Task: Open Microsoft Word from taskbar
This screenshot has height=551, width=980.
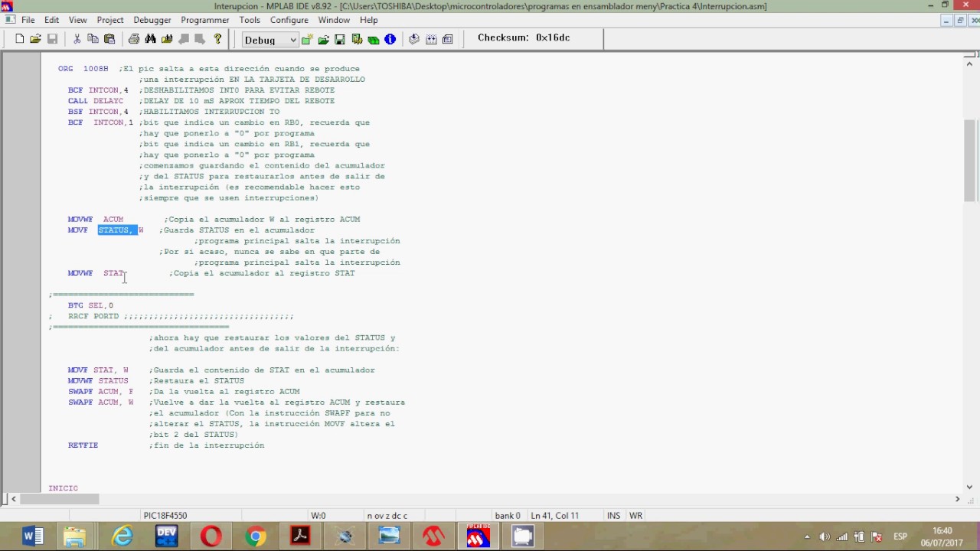Action: click(x=33, y=536)
